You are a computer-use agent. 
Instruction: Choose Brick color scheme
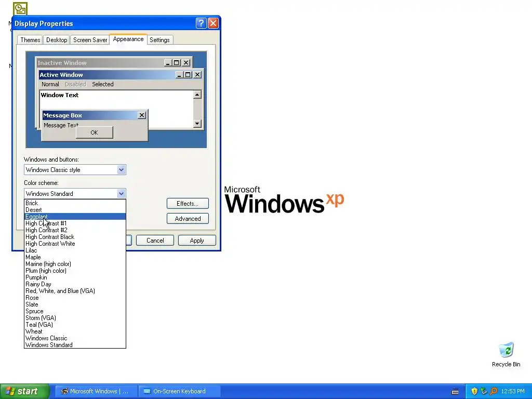75,203
